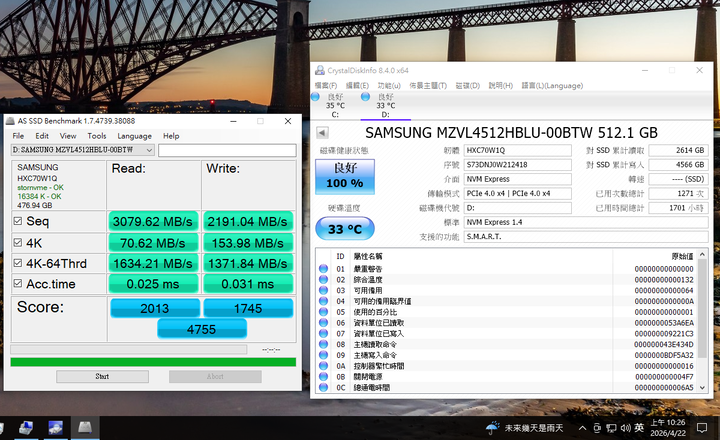Click the blue status orb for attribute 08
Image resolution: width=720 pixels, height=440 pixels.
pyautogui.click(x=323, y=344)
